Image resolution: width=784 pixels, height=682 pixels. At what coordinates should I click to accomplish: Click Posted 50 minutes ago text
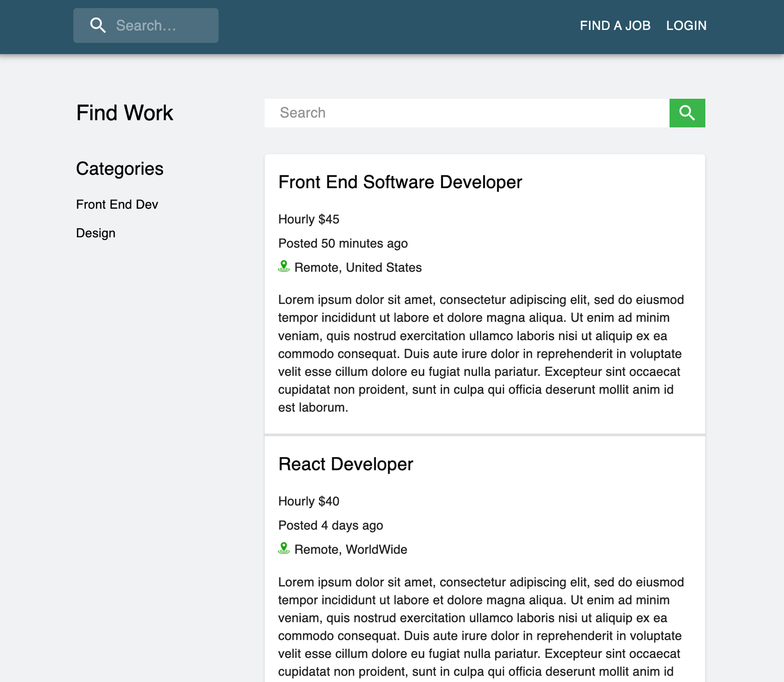pyautogui.click(x=343, y=244)
